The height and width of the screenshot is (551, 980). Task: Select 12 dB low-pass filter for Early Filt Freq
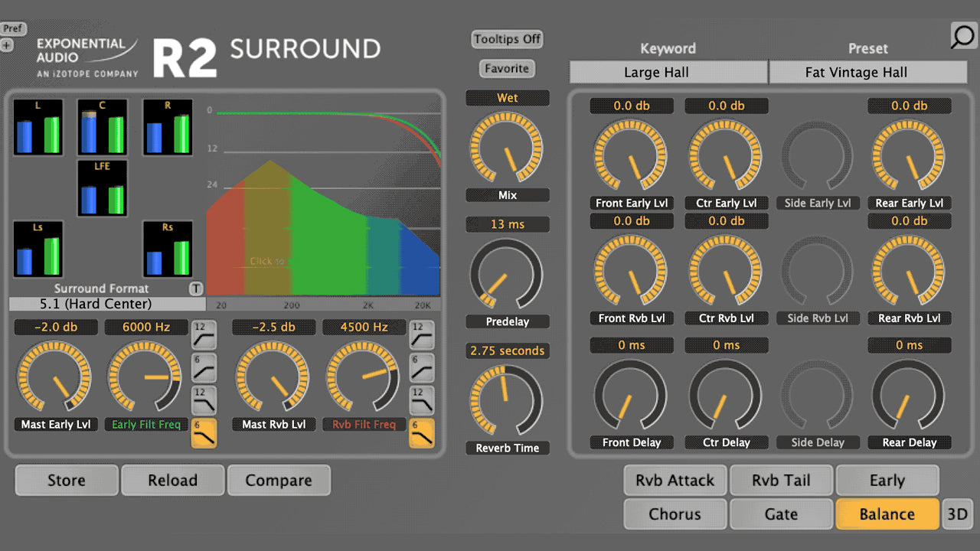[x=204, y=400]
